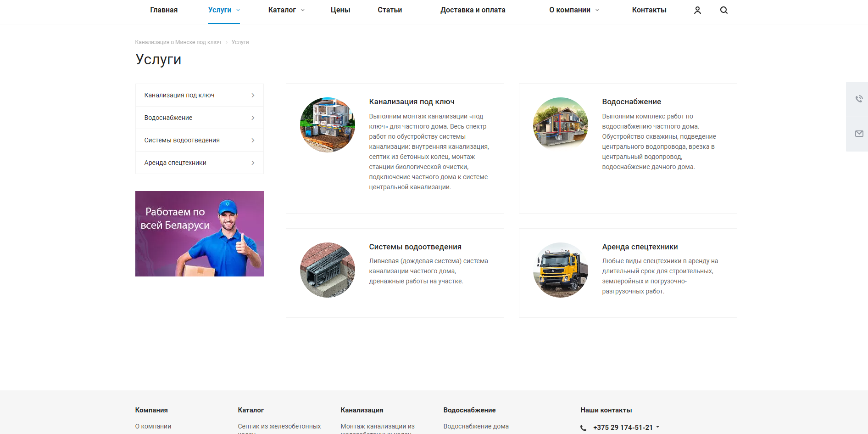This screenshot has height=434, width=868.
Task: Select sidebar item Аренда спецтехники
Action: 200,163
